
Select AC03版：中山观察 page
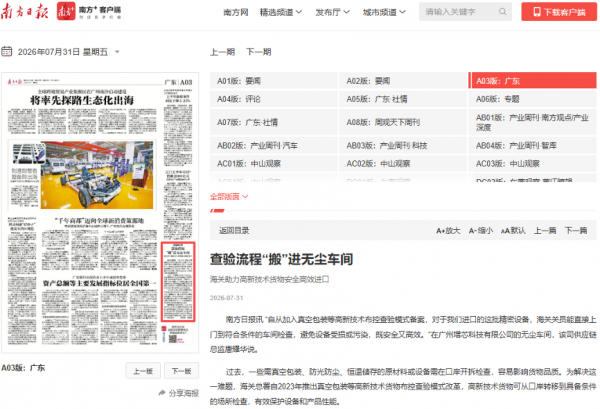tap(533, 164)
